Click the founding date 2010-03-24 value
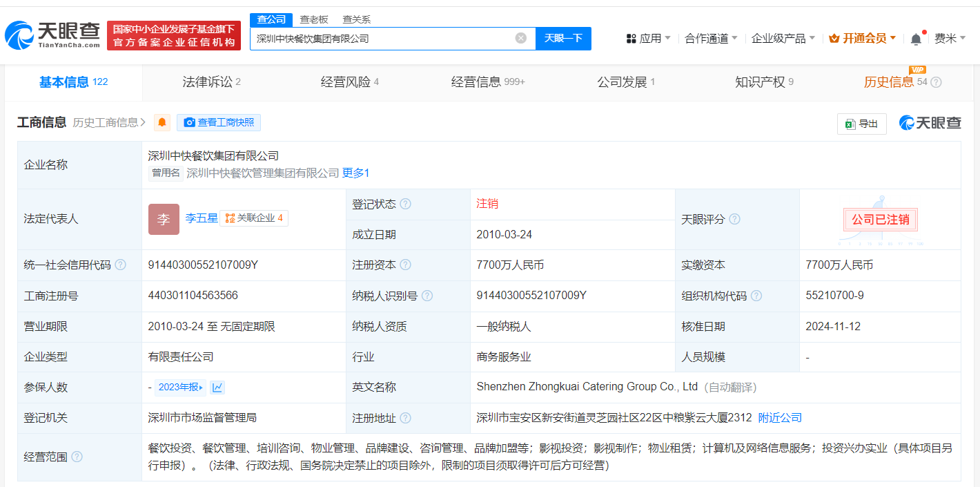The height and width of the screenshot is (487, 980). [504, 235]
